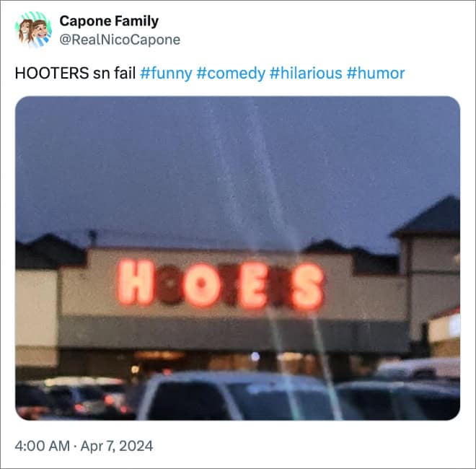Click the glowing letter S on the sign
The image size is (476, 469).
coord(307,286)
